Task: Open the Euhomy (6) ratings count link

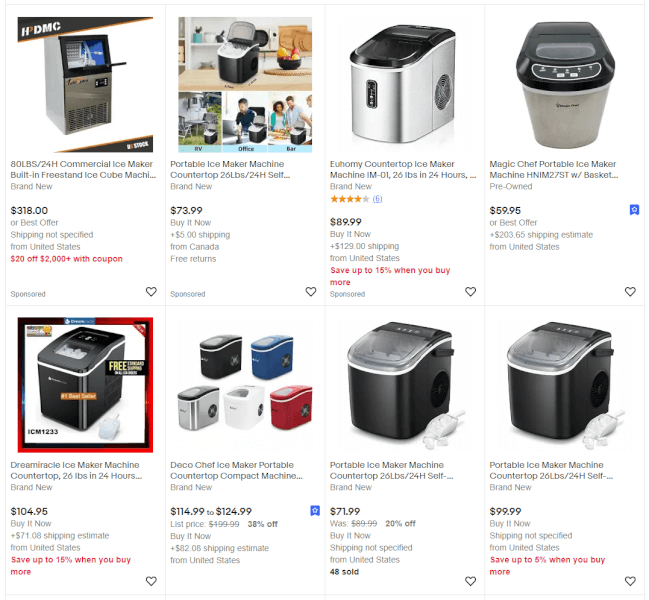Action: coord(377,199)
